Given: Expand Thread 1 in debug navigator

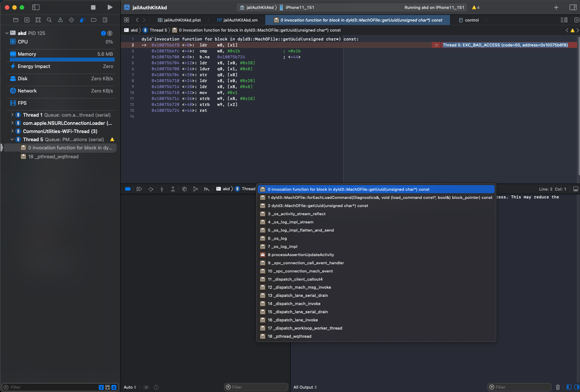Looking at the screenshot, I should (x=12, y=115).
